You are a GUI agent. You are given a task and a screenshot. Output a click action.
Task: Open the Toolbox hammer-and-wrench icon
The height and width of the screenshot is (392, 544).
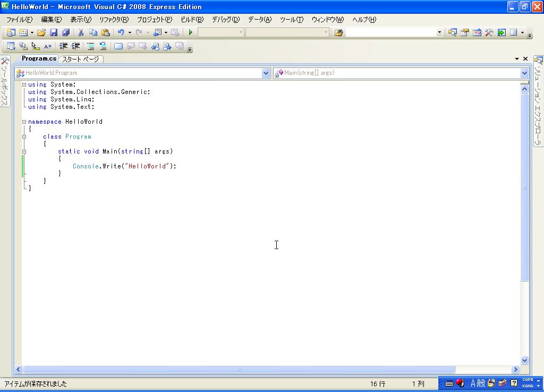[489, 32]
